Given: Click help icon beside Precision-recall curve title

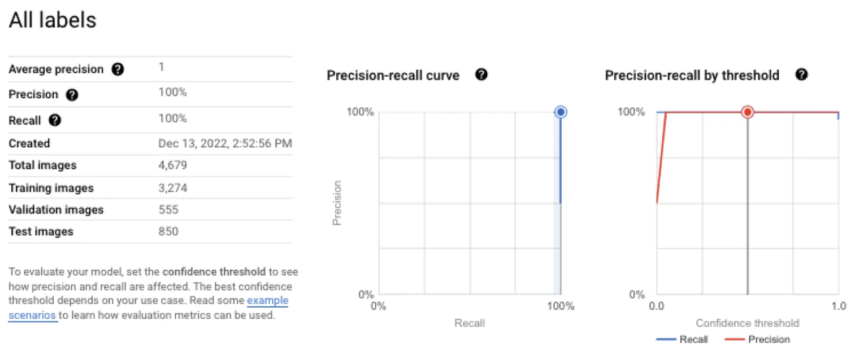Looking at the screenshot, I should tap(481, 74).
